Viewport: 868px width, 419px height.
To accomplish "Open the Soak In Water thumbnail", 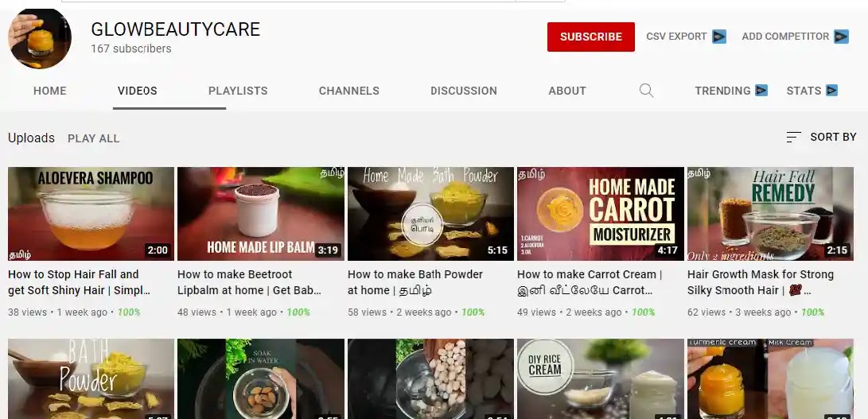I will click(x=261, y=378).
